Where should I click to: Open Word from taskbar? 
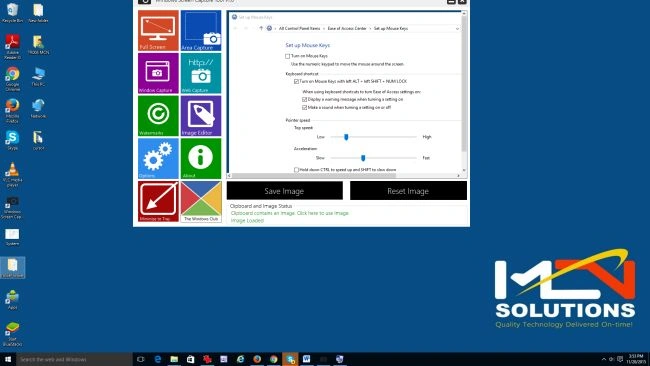click(x=307, y=359)
